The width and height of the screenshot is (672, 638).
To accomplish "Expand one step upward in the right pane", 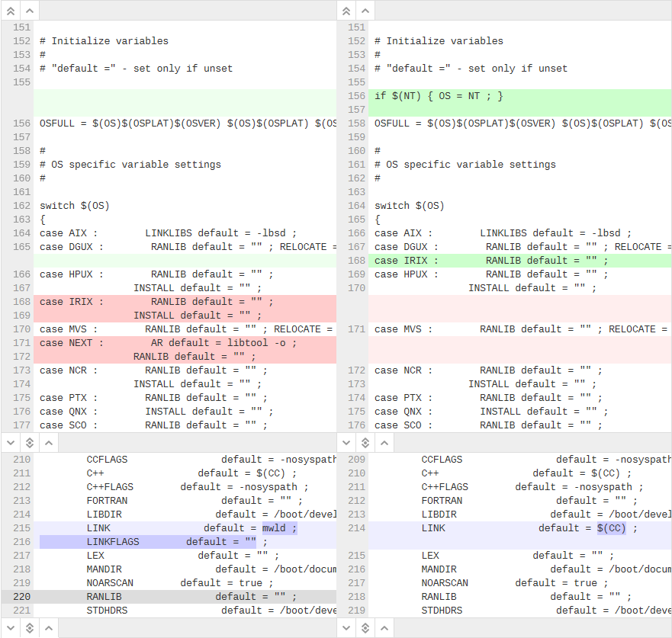I will click(365, 10).
